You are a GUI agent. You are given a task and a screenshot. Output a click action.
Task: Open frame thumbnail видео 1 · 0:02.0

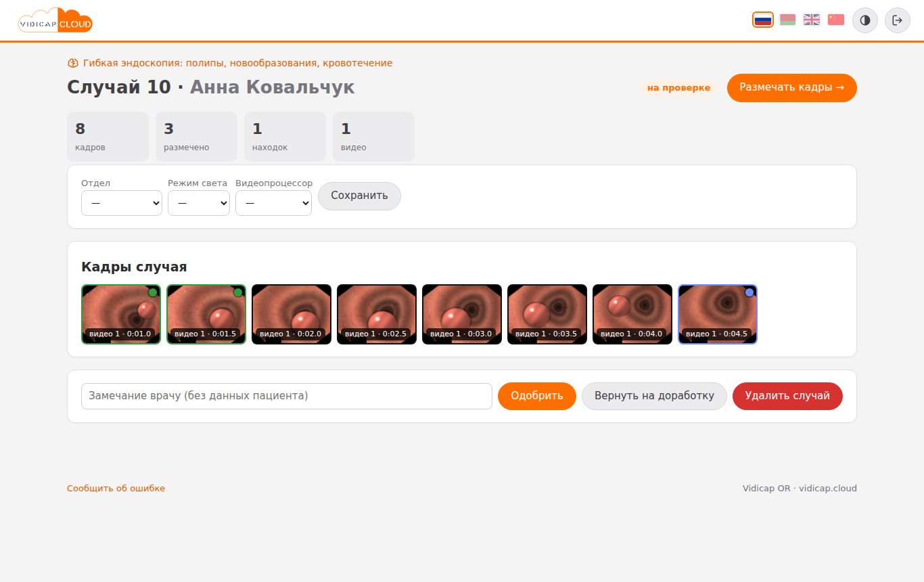pyautogui.click(x=292, y=314)
